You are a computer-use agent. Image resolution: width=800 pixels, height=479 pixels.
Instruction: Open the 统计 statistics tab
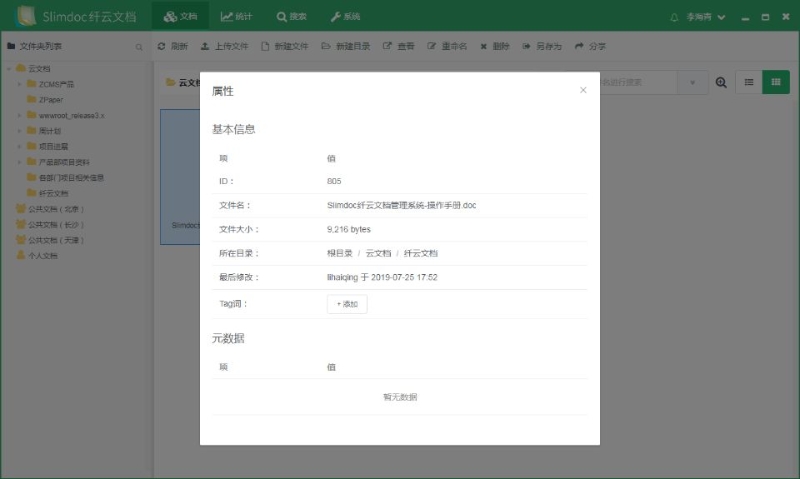point(236,17)
